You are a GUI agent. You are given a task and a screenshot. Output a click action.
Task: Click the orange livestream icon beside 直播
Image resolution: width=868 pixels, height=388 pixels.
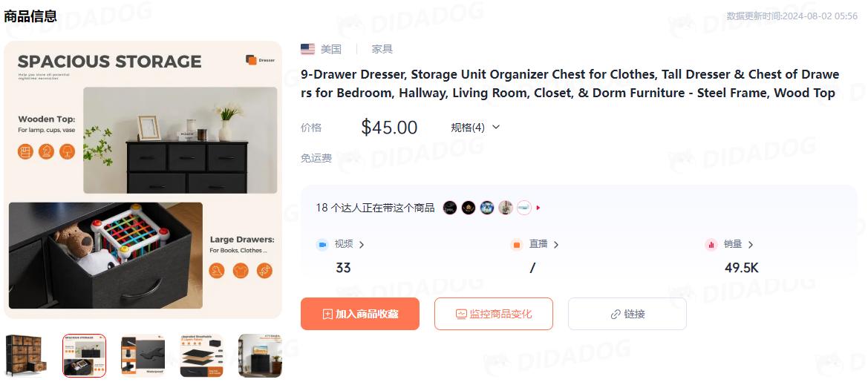[x=517, y=244]
